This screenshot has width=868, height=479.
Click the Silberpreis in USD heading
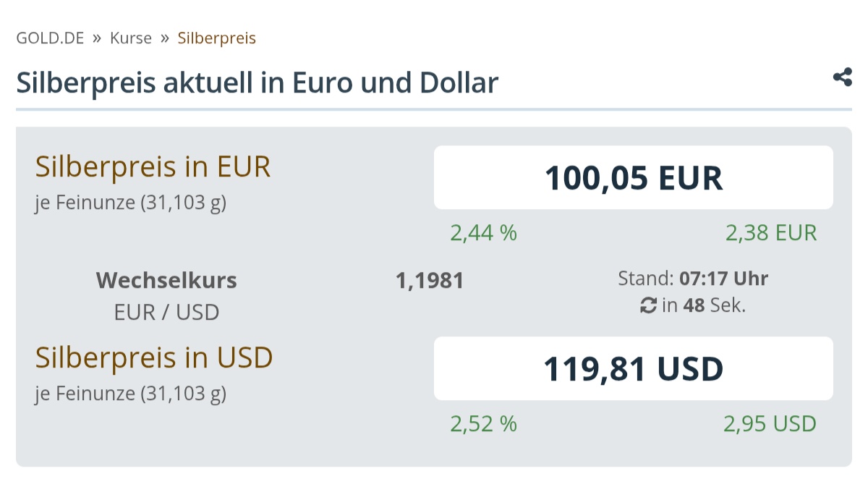pyautogui.click(x=154, y=357)
